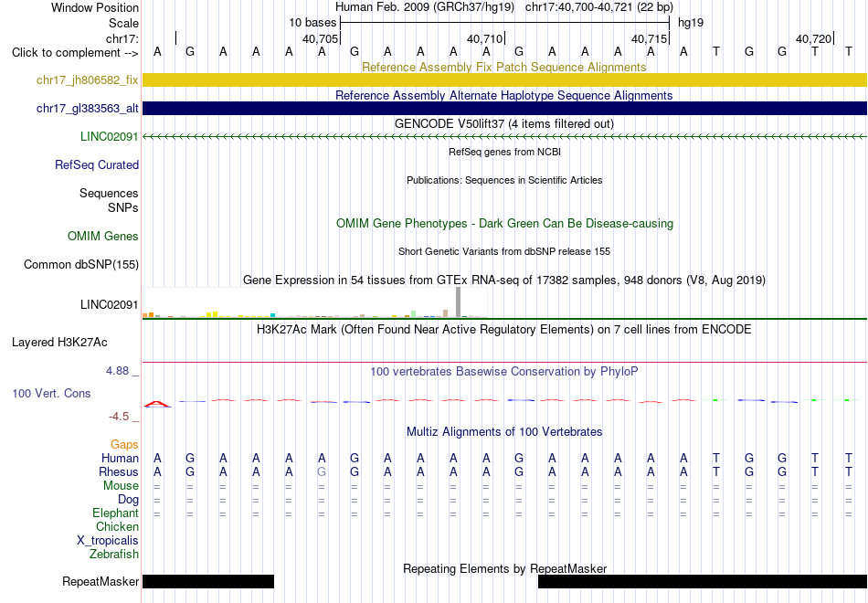The image size is (868, 603).
Task: Open Common dbSNP(155) track label
Action: (80, 265)
